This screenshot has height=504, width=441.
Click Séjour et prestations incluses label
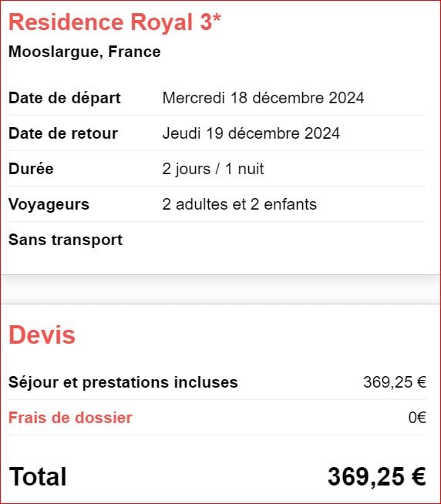click(x=123, y=382)
